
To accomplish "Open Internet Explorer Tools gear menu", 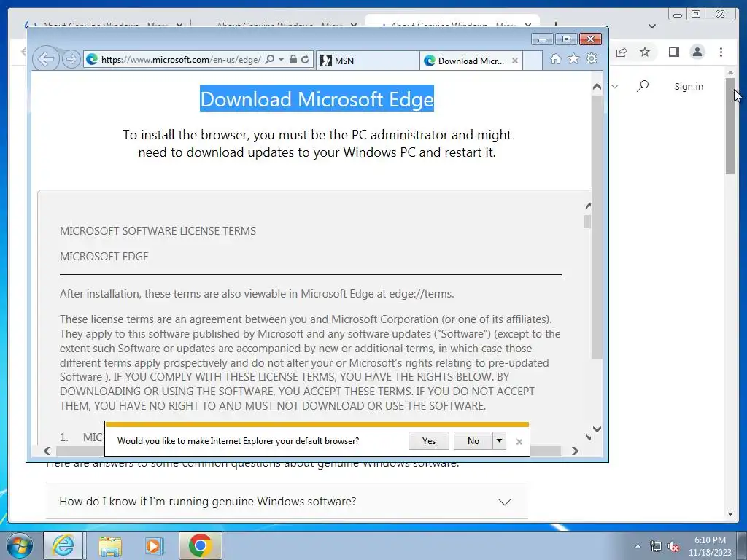I will coord(592,59).
